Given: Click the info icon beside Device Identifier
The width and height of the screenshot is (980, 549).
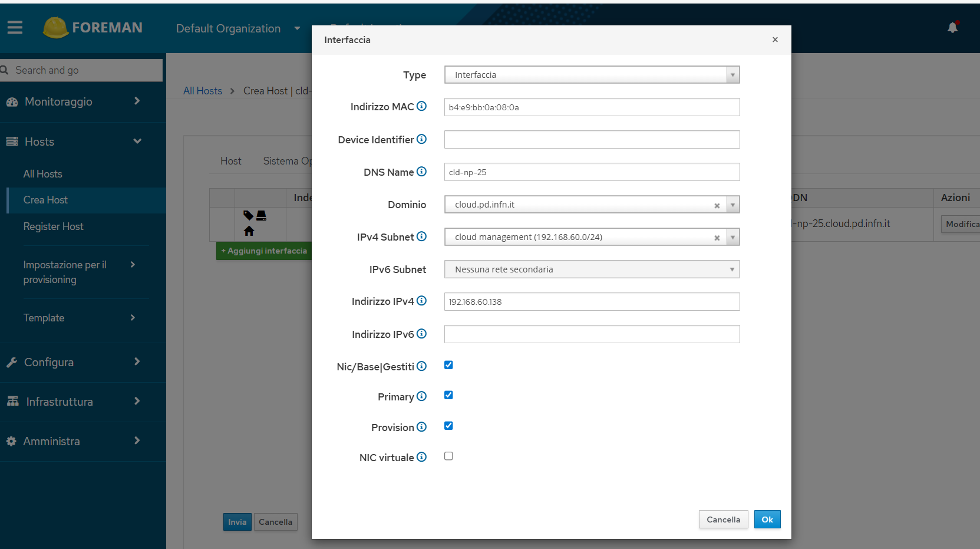Looking at the screenshot, I should click(x=421, y=139).
